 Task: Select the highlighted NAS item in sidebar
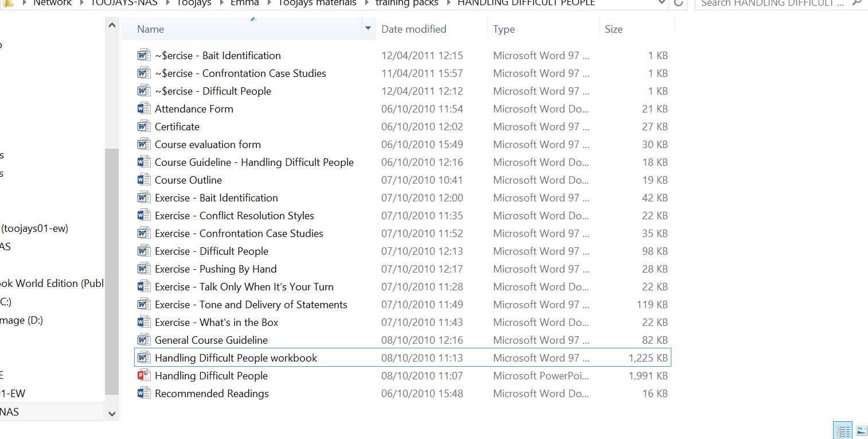pos(52,412)
